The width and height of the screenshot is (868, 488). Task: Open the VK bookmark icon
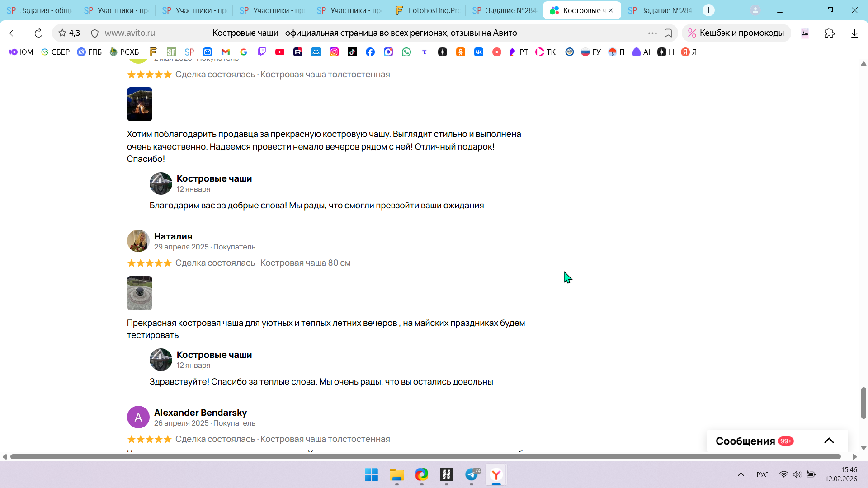[479, 52]
